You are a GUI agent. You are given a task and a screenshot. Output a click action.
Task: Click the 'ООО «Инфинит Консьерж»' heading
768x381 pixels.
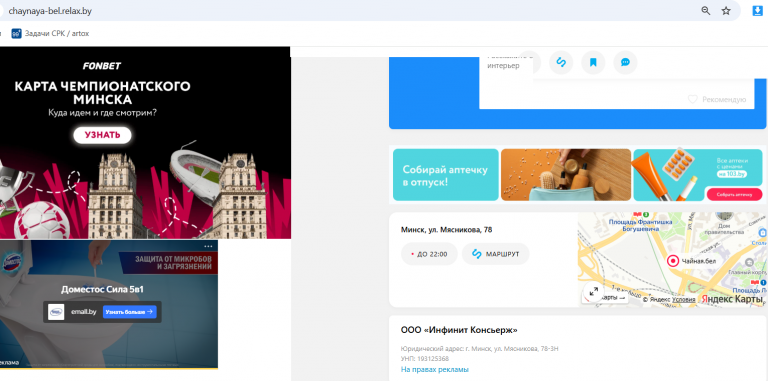(x=459, y=330)
